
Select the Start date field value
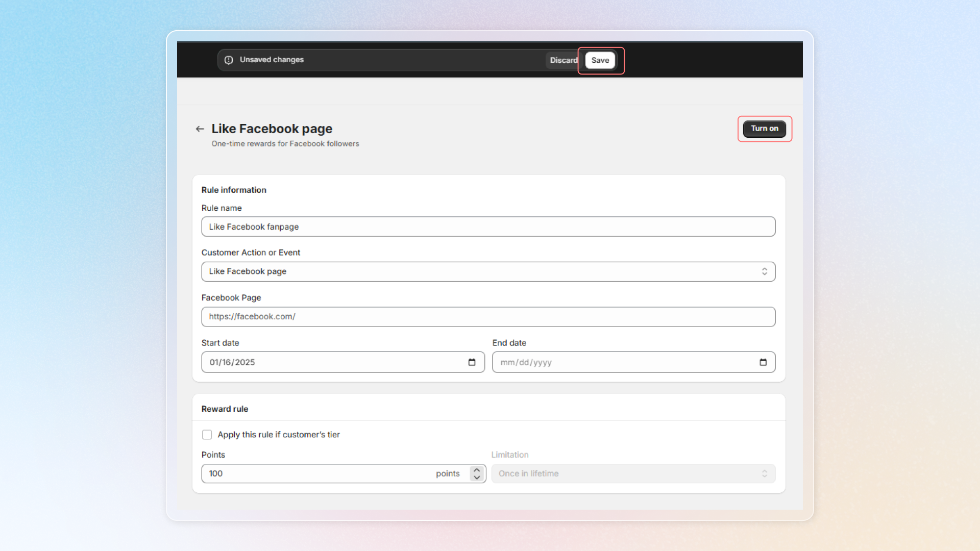[232, 362]
